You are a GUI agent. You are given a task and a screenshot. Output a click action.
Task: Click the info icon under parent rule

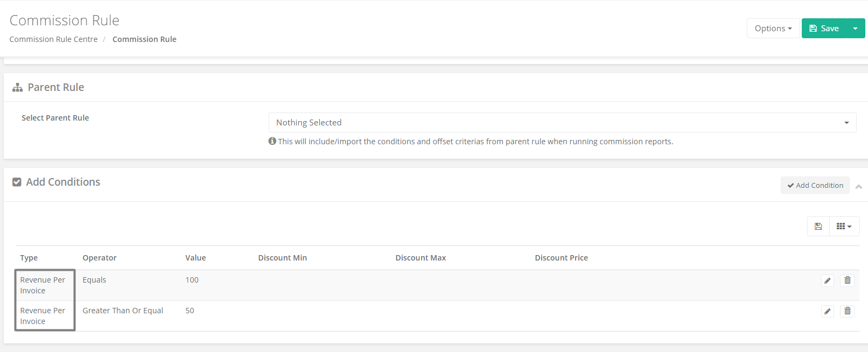coord(272,141)
